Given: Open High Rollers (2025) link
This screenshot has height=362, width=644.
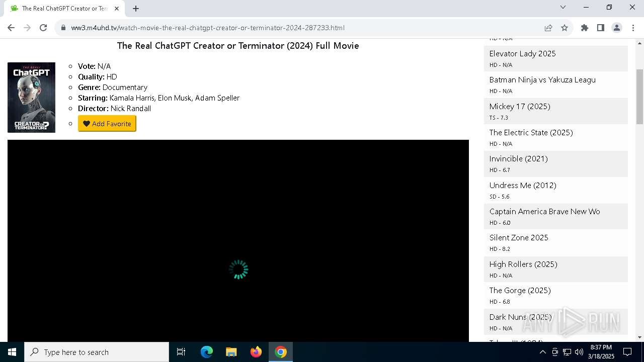Looking at the screenshot, I should pos(523,264).
